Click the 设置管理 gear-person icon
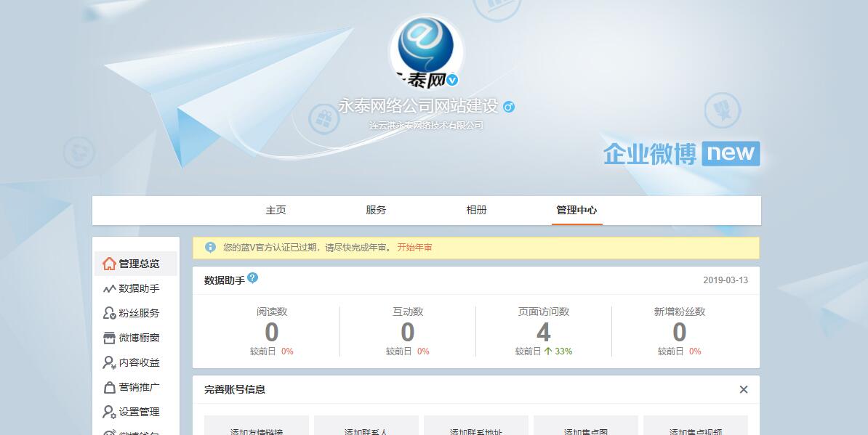The image size is (868, 435). click(x=110, y=412)
